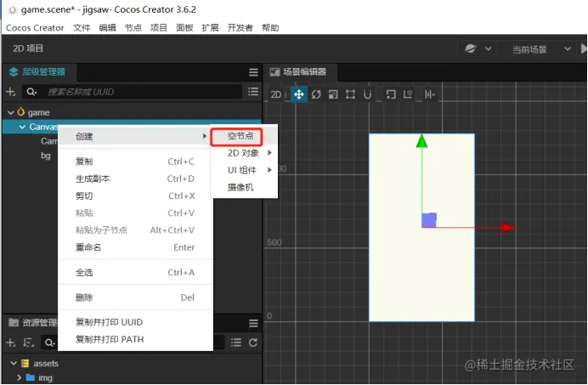Open the asset sort options icon
This screenshot has height=385, width=588.
click(28, 343)
